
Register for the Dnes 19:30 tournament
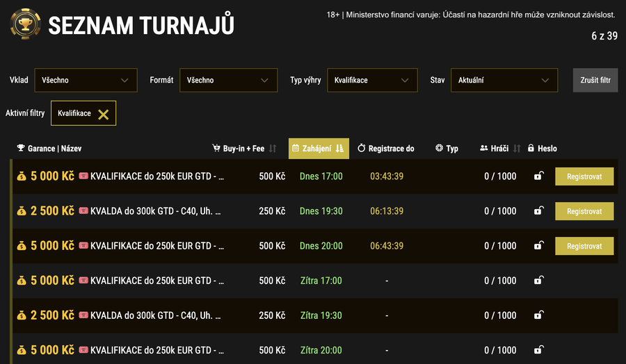coord(584,211)
